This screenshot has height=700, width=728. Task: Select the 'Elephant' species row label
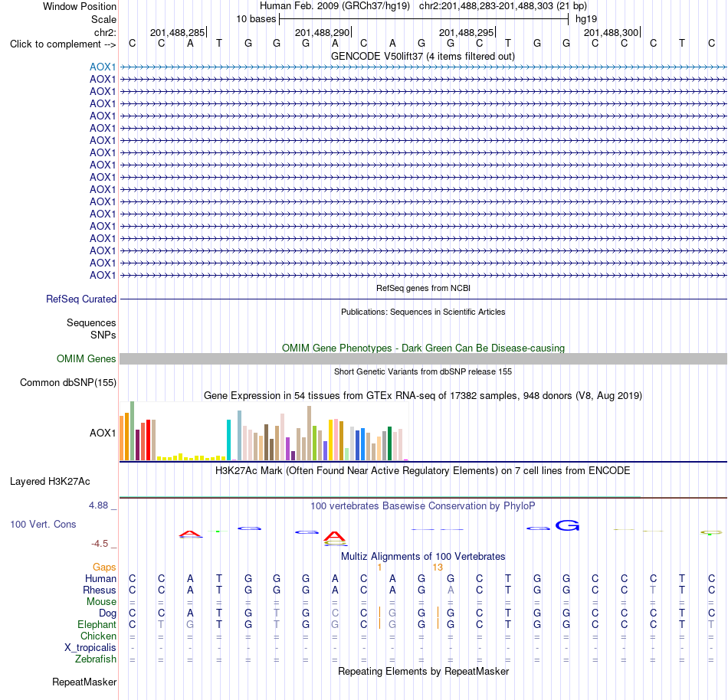[x=97, y=625]
